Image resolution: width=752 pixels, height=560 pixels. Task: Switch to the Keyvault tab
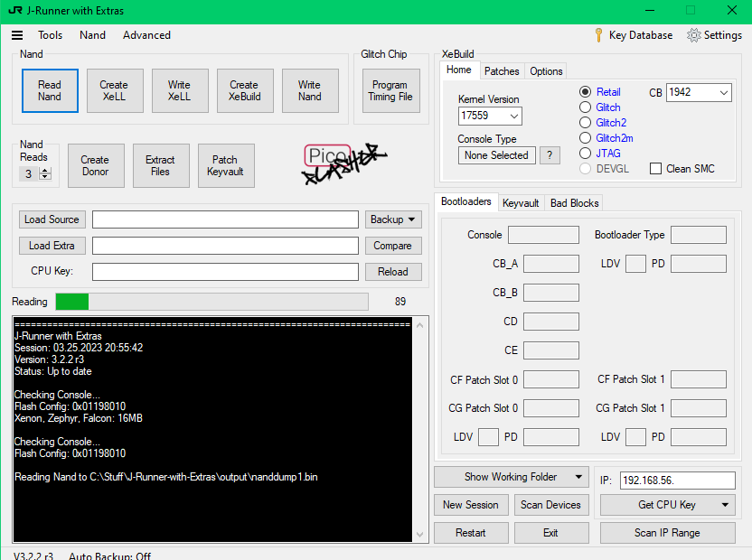[521, 203]
